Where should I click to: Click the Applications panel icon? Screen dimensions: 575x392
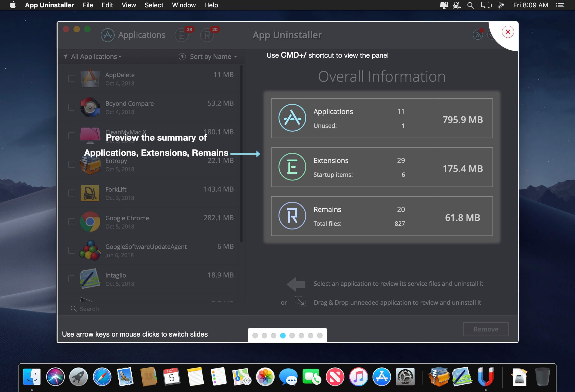coord(108,34)
